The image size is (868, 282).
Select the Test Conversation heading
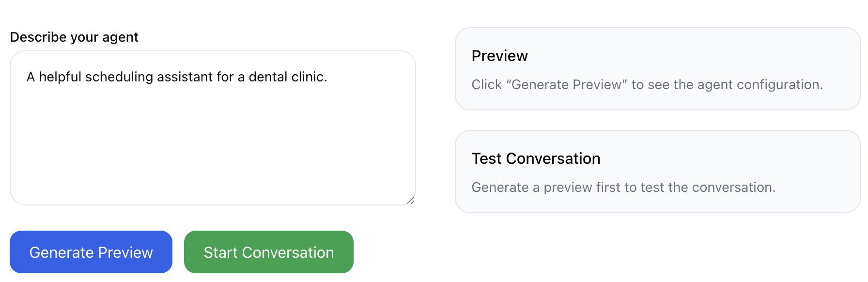click(536, 158)
